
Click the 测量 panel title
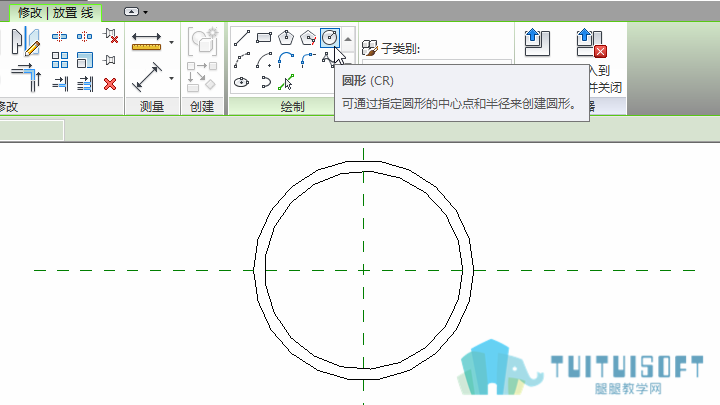point(152,107)
